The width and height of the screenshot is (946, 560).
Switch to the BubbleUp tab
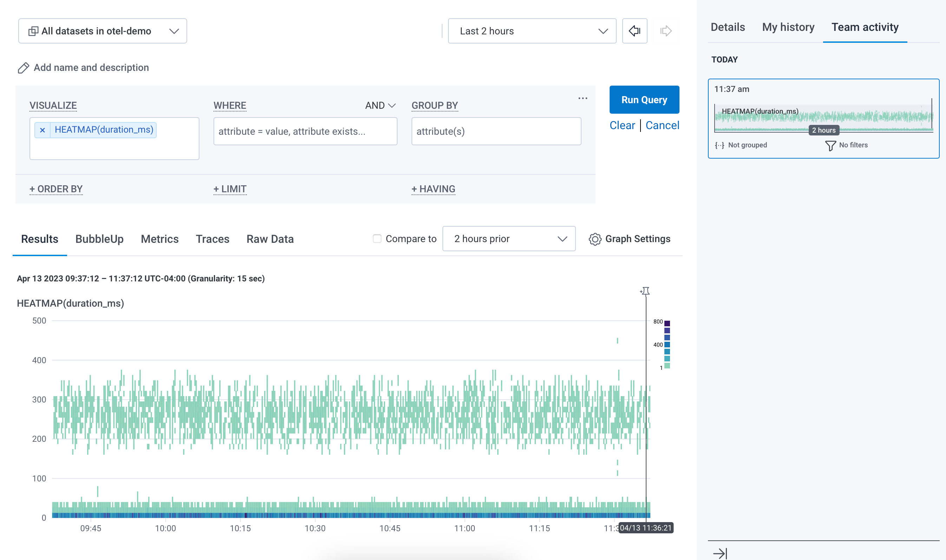[x=99, y=239]
